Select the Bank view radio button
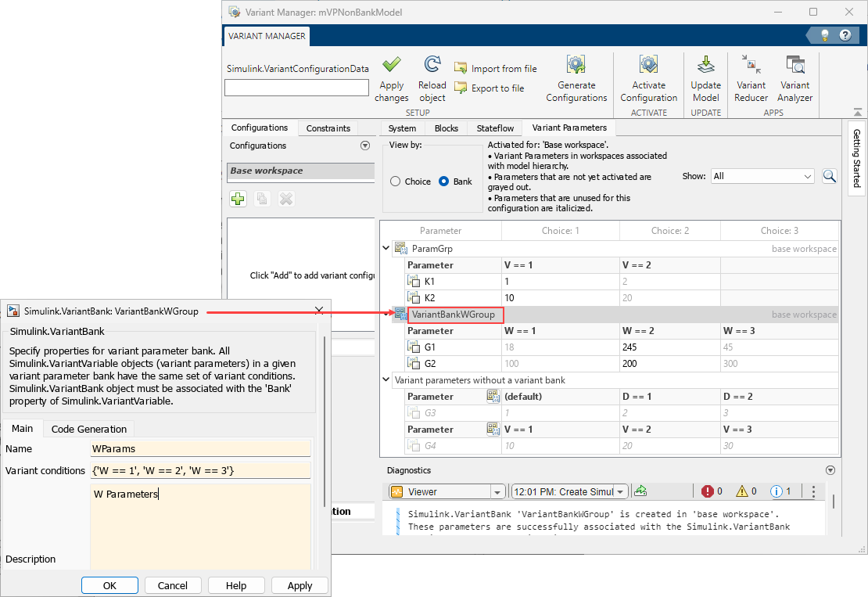The image size is (868, 597). [x=444, y=182]
